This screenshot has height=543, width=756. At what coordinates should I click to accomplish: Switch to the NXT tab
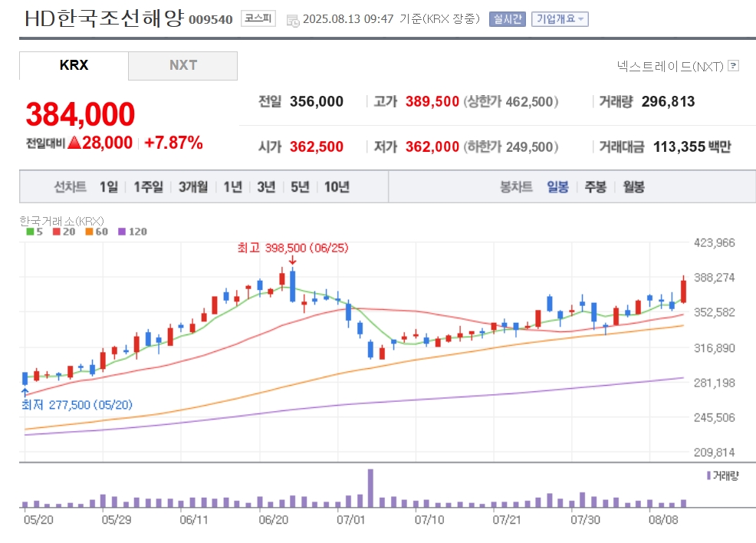pyautogui.click(x=182, y=66)
